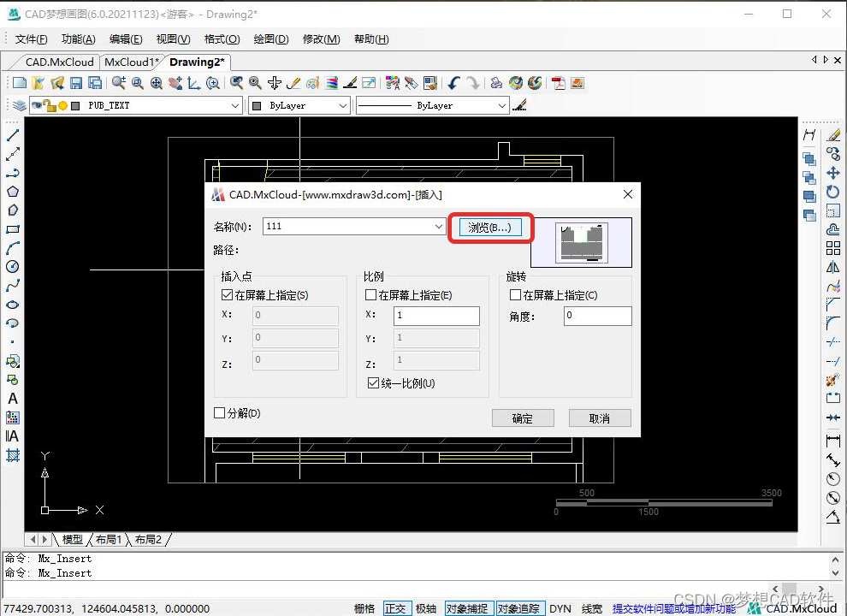Toggle 栅格 grid display
Image resolution: width=847 pixels, height=616 pixels.
click(364, 608)
